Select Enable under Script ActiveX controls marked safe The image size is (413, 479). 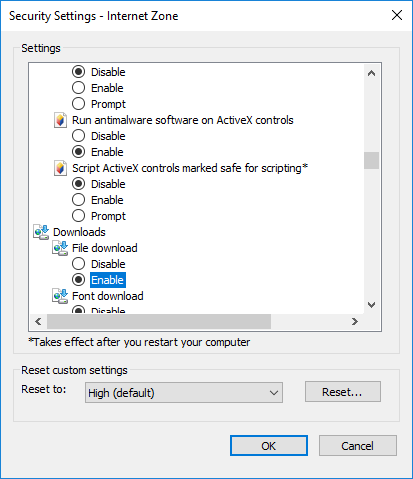pyautogui.click(x=78, y=200)
